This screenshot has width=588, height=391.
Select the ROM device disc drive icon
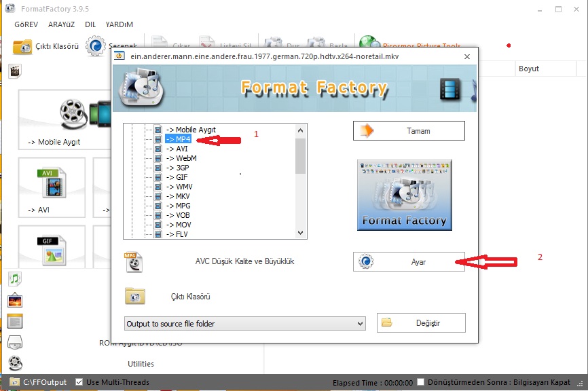click(15, 342)
